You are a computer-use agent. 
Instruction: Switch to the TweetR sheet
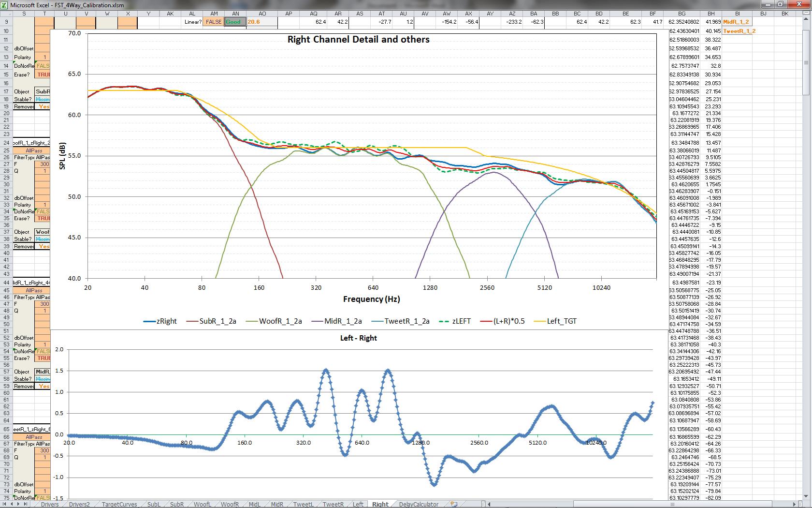click(x=333, y=504)
